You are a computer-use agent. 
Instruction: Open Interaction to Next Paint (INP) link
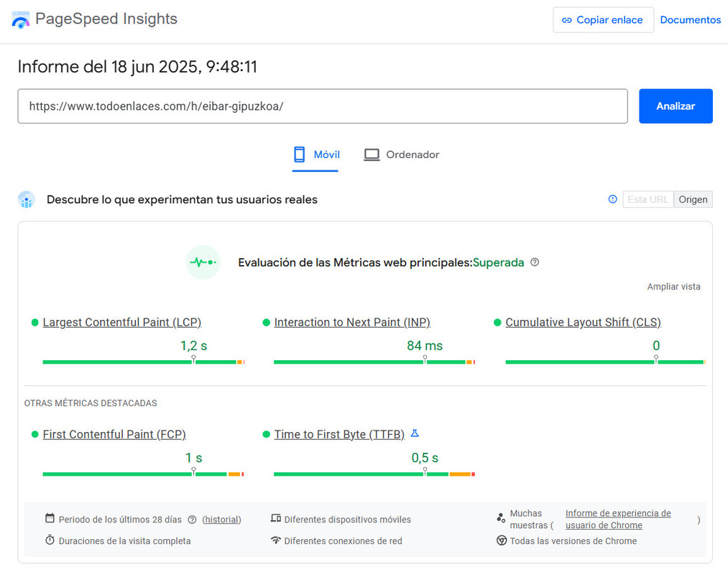352,322
